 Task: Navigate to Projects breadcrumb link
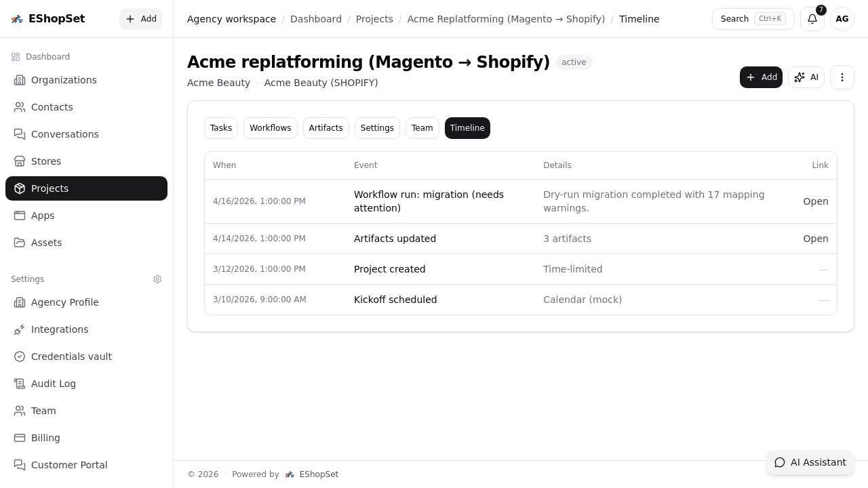[374, 19]
